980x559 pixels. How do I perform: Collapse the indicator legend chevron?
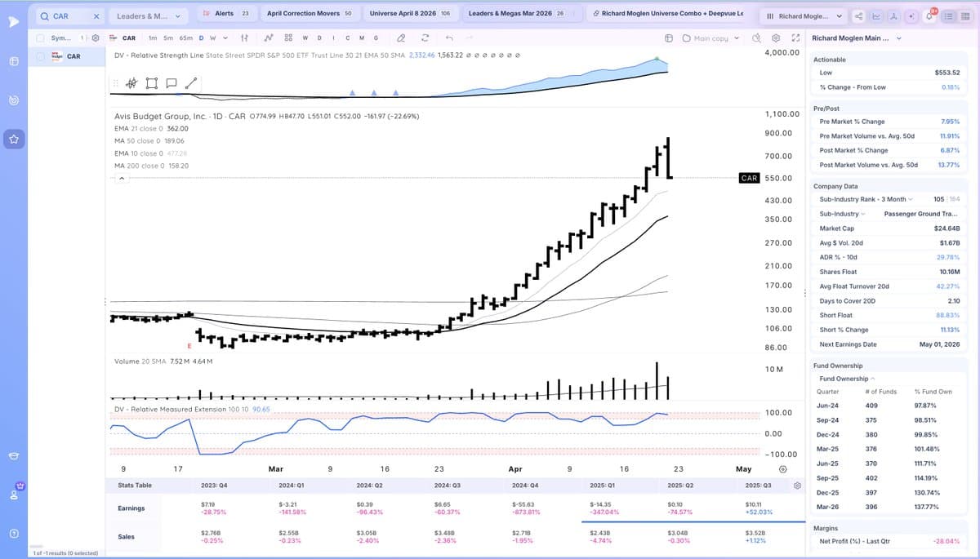122,178
